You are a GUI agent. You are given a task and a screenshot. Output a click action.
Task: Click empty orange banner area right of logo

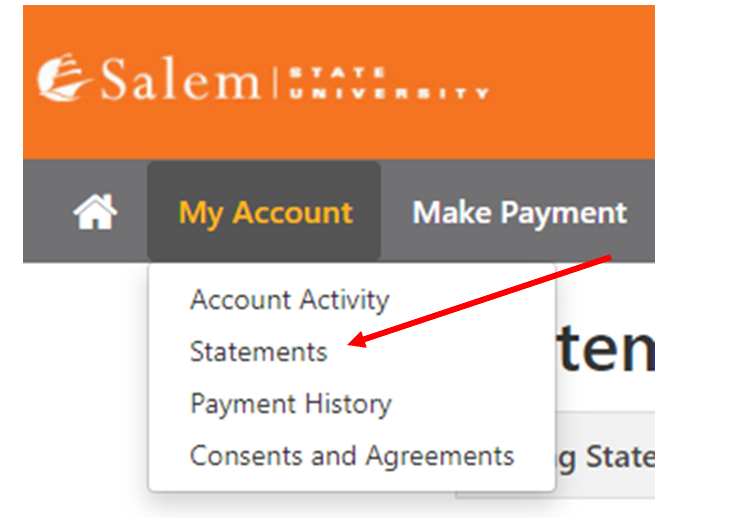pyautogui.click(x=571, y=82)
